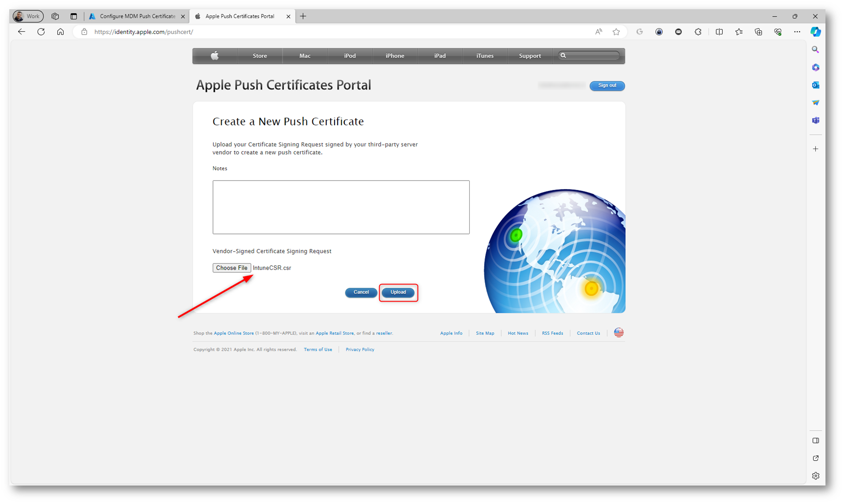This screenshot has width=844, height=504.
Task: Open the Terms of Use link
Action: (x=318, y=349)
